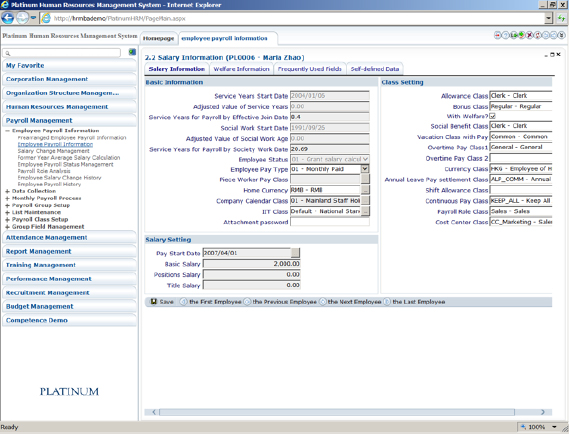The height and width of the screenshot is (434, 569).
Task: Click the browser Forward button
Action: pyautogui.click(x=22, y=18)
